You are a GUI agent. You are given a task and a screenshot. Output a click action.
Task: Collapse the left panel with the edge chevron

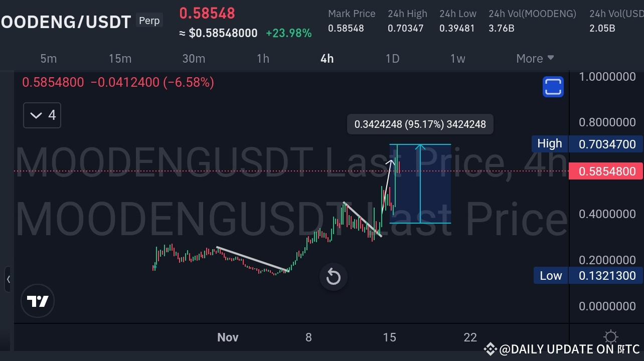9,279
